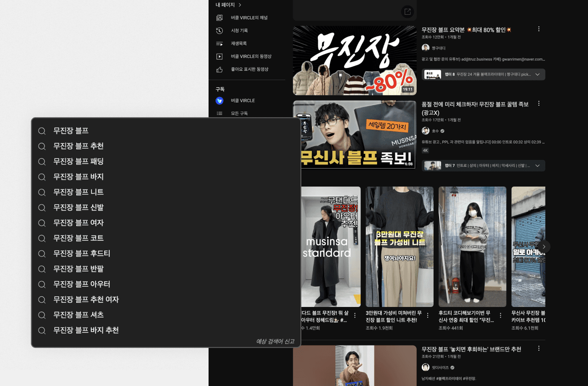Play the 무진장 ~80% video thumbnail
The width and height of the screenshot is (588, 386).
tap(355, 61)
